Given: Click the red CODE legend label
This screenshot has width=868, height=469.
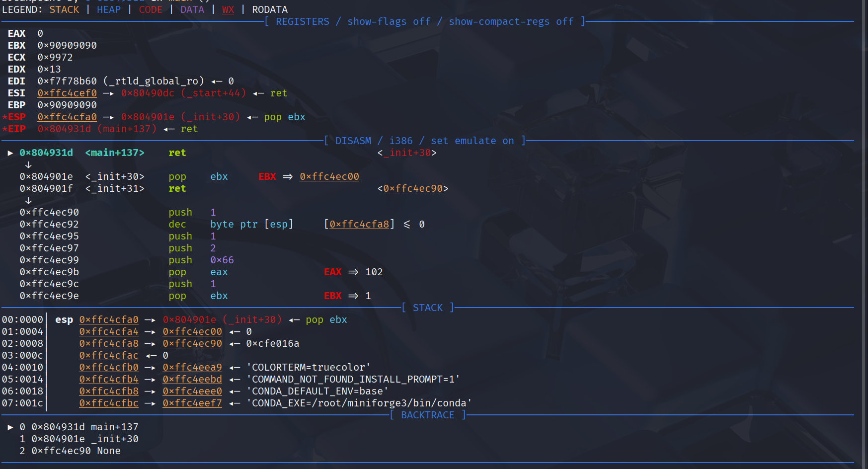Looking at the screenshot, I should (151, 10).
